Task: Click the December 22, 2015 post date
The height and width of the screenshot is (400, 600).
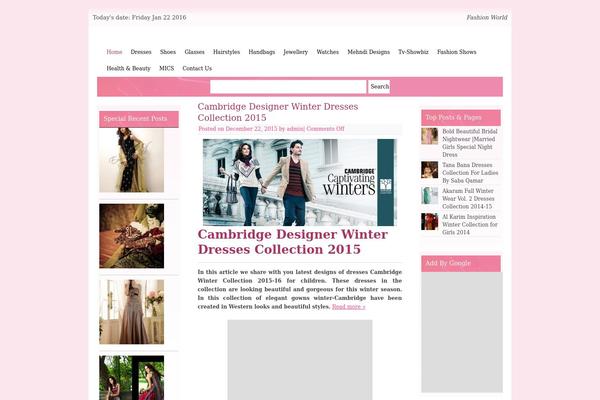Action: point(251,129)
